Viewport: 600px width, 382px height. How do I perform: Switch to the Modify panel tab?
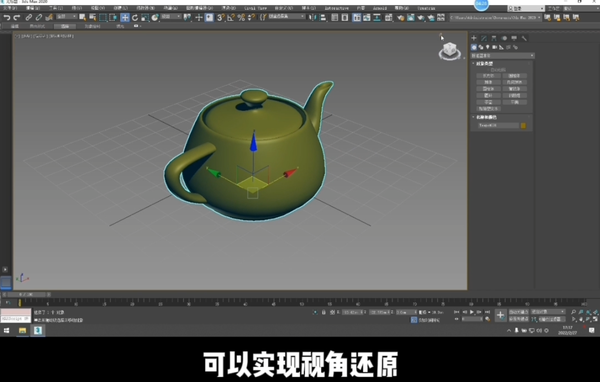click(484, 38)
